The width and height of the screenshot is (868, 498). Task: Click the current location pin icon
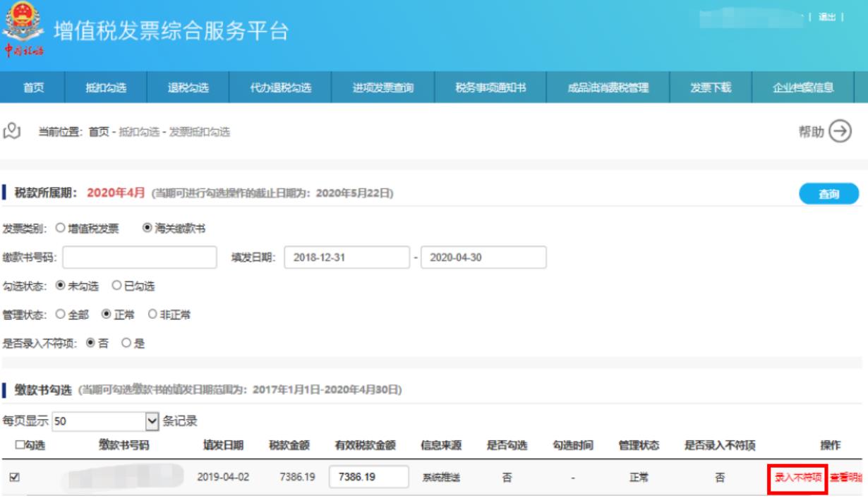click(x=11, y=131)
